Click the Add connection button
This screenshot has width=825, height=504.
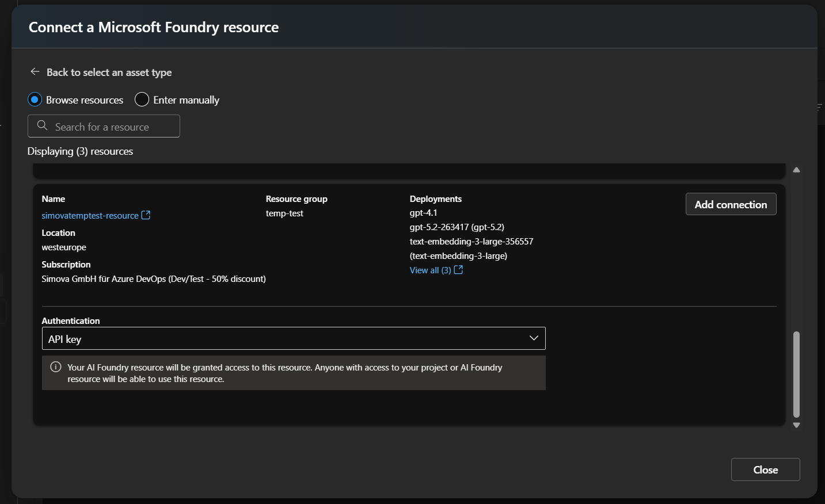coord(731,204)
